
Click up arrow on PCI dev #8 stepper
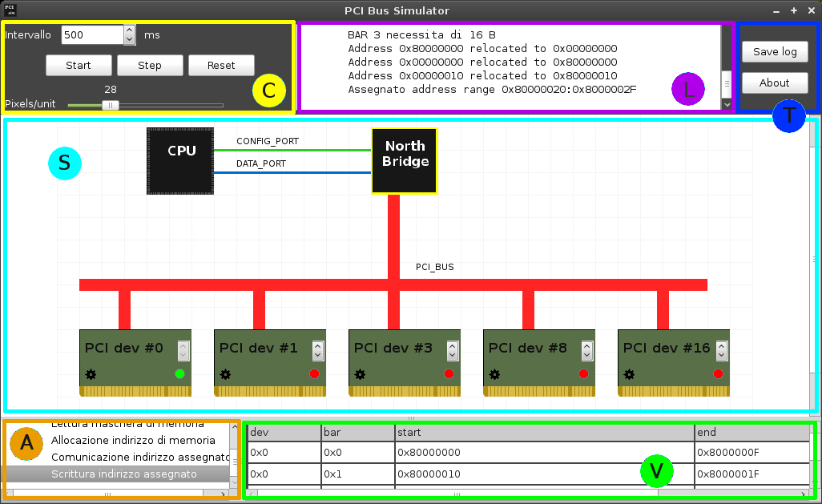point(587,347)
